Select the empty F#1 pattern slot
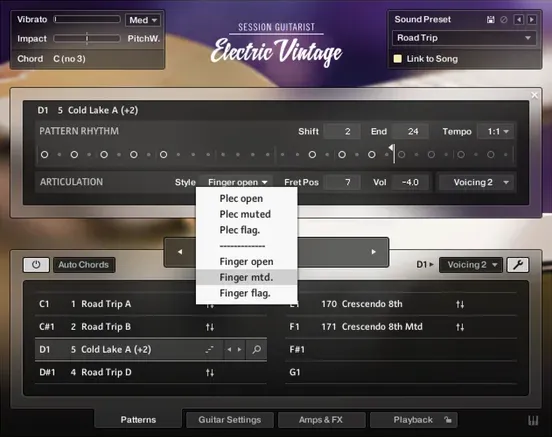This screenshot has height=437, width=552. [x=401, y=350]
